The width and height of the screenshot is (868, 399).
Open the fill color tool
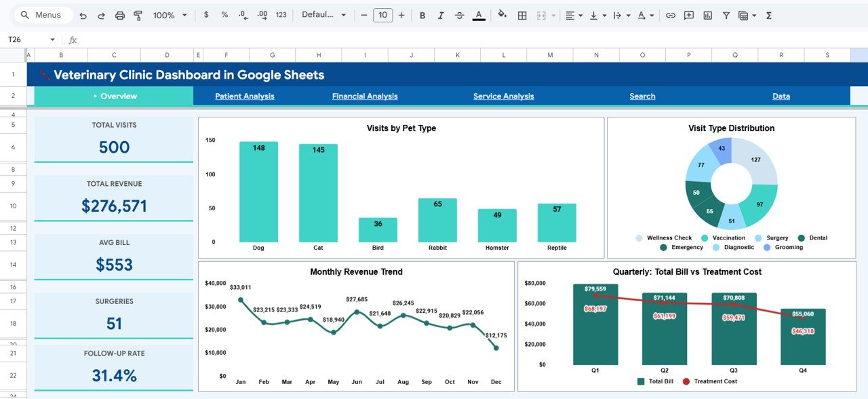coord(502,15)
